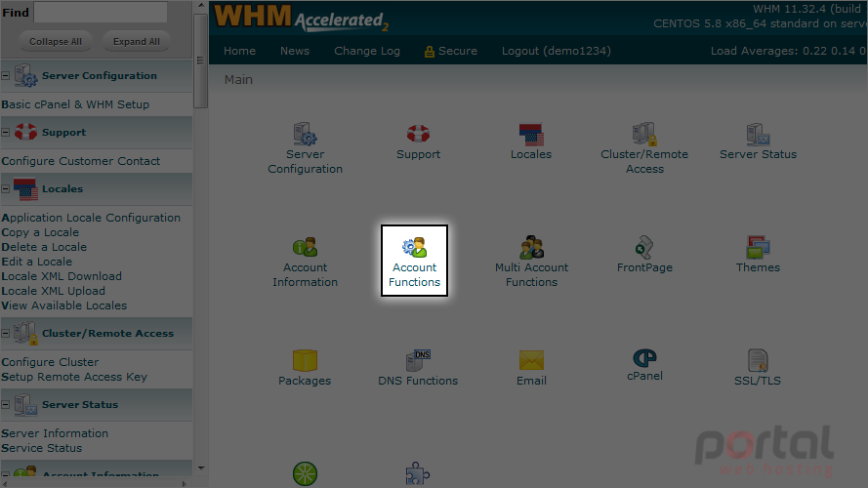Collapse the Cluster/Remote Access sidebar section

point(6,333)
